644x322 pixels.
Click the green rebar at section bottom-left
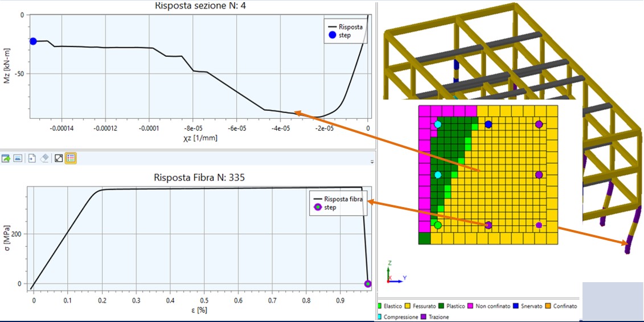(437, 225)
